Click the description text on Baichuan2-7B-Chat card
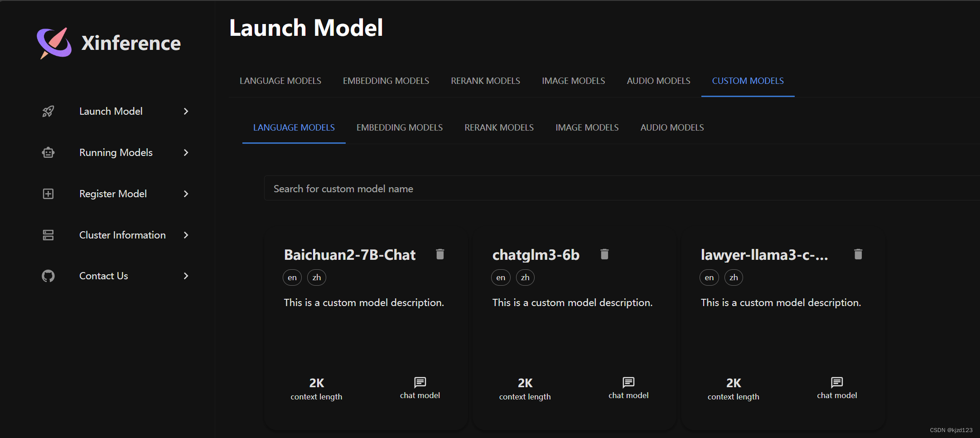This screenshot has height=438, width=980. click(x=364, y=302)
